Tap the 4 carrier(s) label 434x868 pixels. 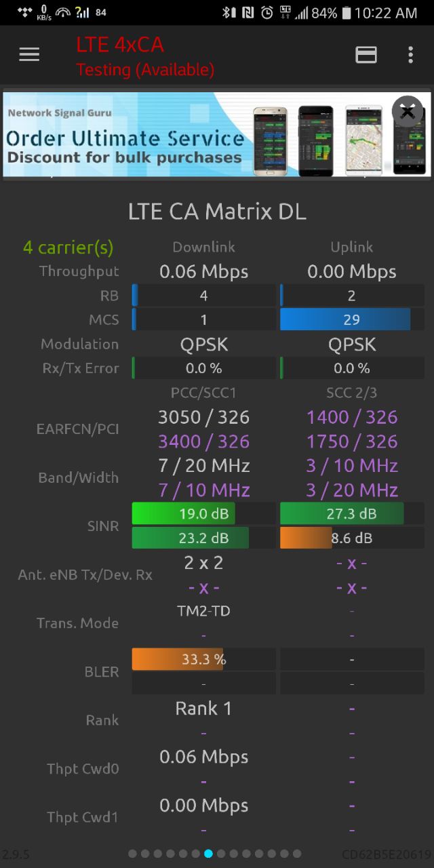68,248
